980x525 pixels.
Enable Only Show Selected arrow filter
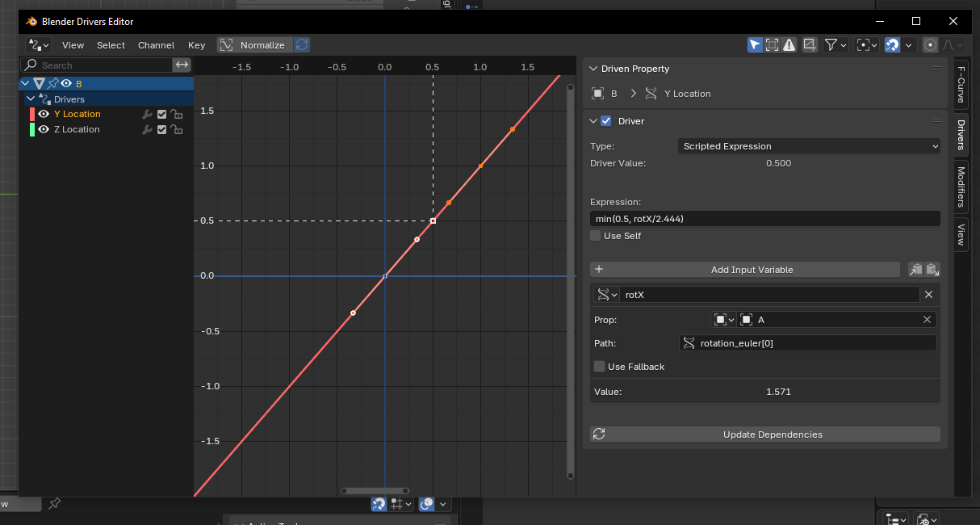coord(754,45)
